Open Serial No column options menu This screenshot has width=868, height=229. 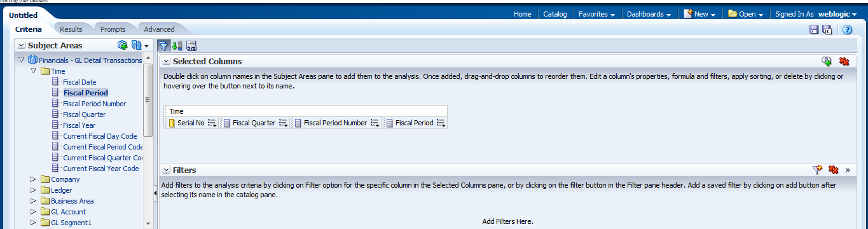(212, 123)
